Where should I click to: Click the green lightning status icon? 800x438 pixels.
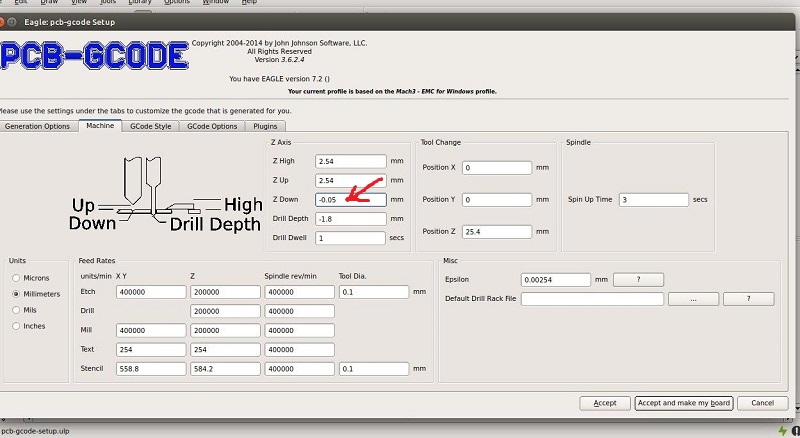click(x=783, y=431)
